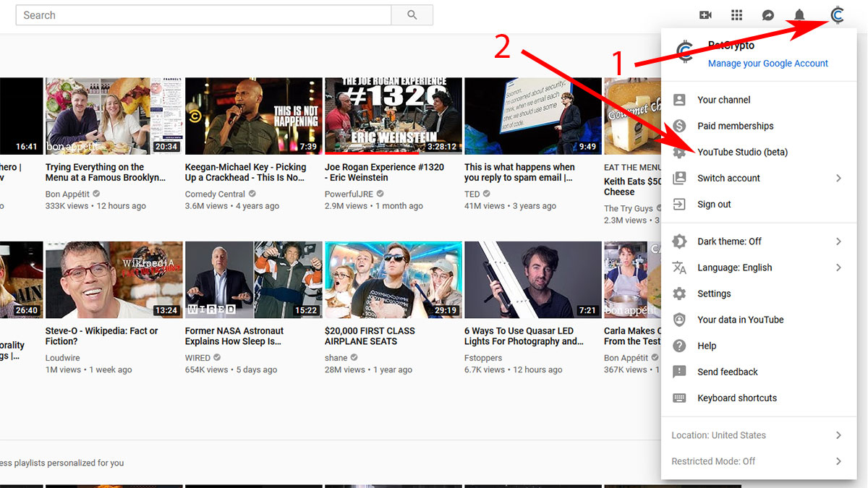Visit the Loudwire channel
This screenshot has height=488, width=868.
[x=63, y=358]
